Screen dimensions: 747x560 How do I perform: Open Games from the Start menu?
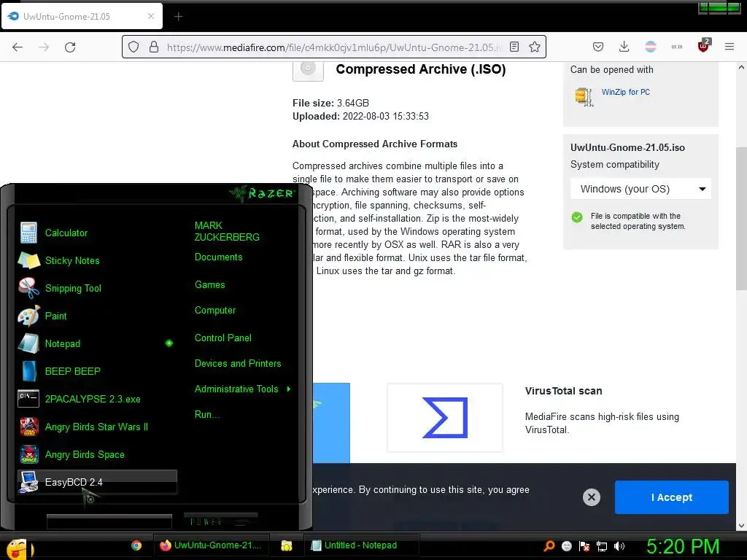209,285
